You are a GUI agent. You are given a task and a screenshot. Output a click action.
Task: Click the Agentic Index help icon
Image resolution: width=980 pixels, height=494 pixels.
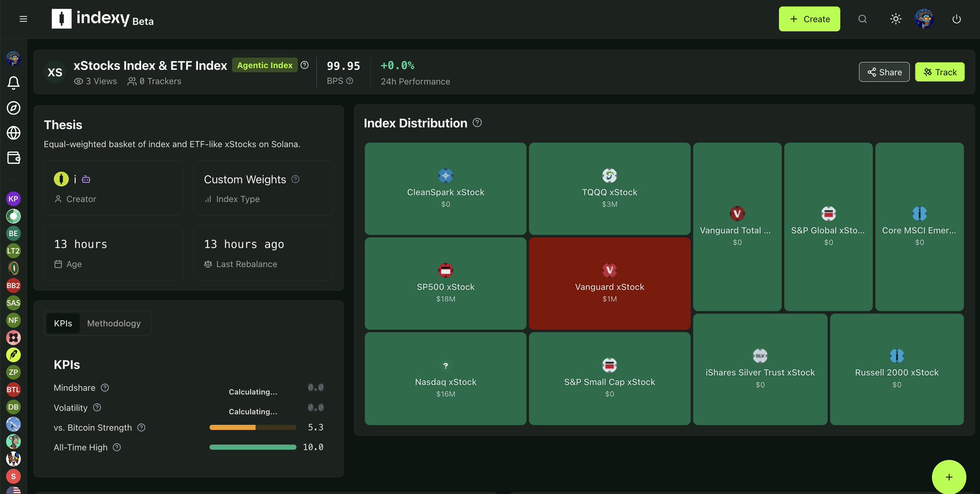pos(305,65)
